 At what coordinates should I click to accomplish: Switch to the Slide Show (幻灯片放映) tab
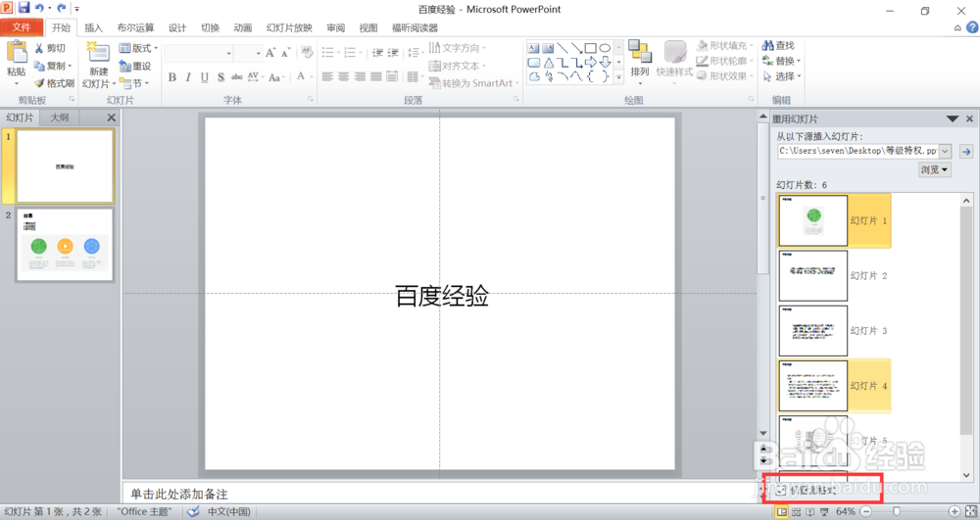pos(289,27)
